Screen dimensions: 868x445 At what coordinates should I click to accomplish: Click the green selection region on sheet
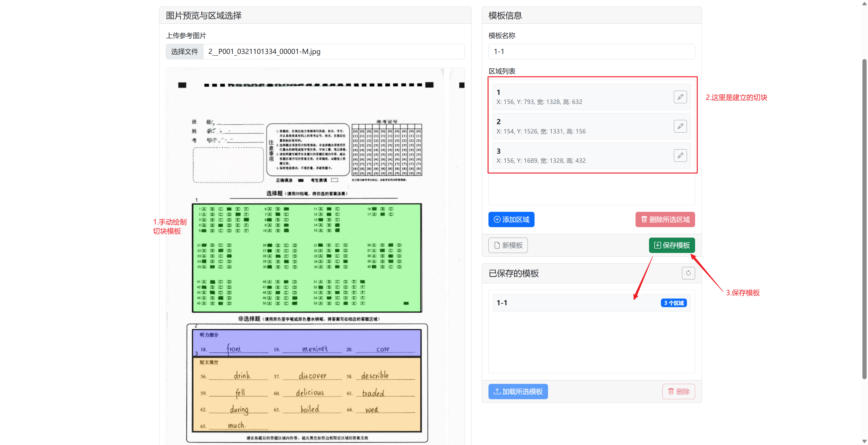[307, 258]
